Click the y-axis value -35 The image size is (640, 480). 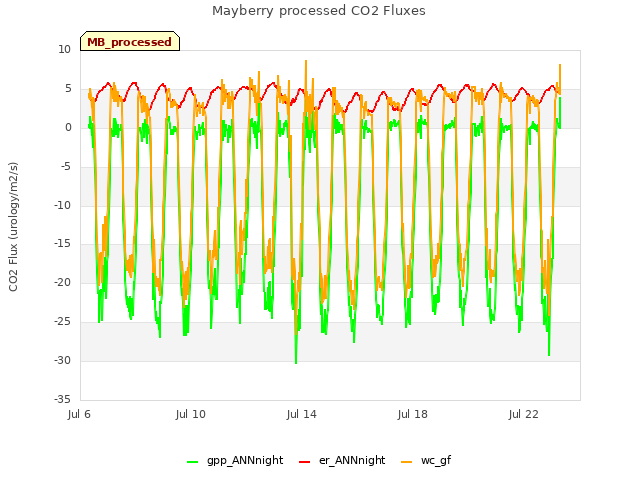coord(62,399)
